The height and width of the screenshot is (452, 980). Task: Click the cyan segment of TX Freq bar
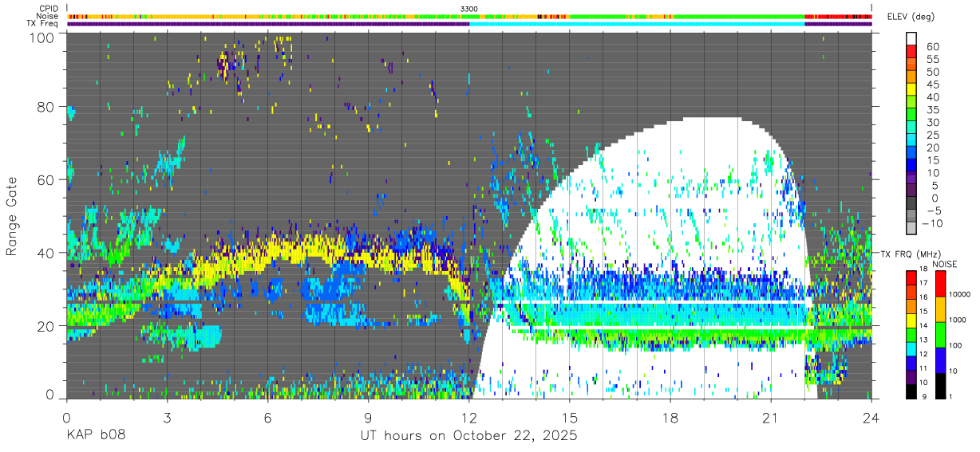coord(637,23)
